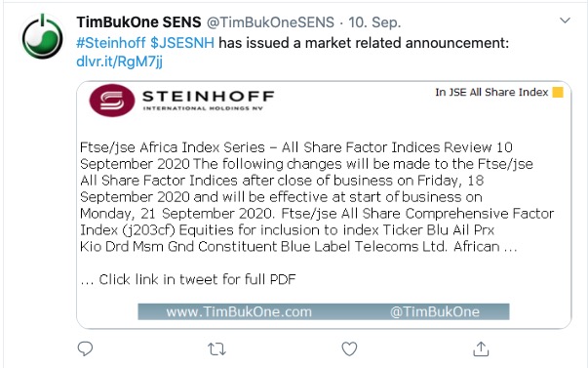Click the Steinhoff International Holdings NV wordmark
Viewport: 588px width, 368px height.
click(208, 101)
